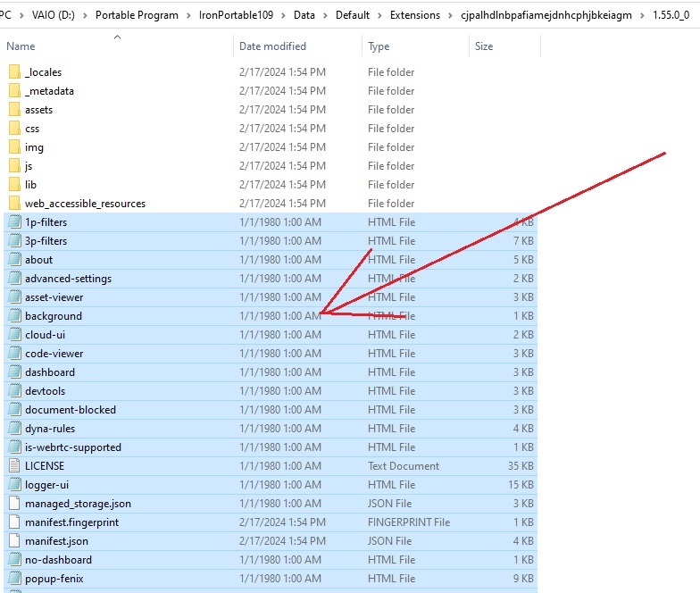Expand chevron after IronPortable109 breadcrumb
The width and height of the screenshot is (700, 593).
(283, 15)
